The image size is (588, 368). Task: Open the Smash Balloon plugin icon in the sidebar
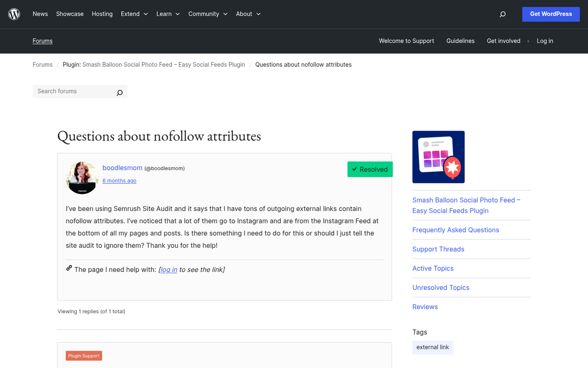[438, 157]
